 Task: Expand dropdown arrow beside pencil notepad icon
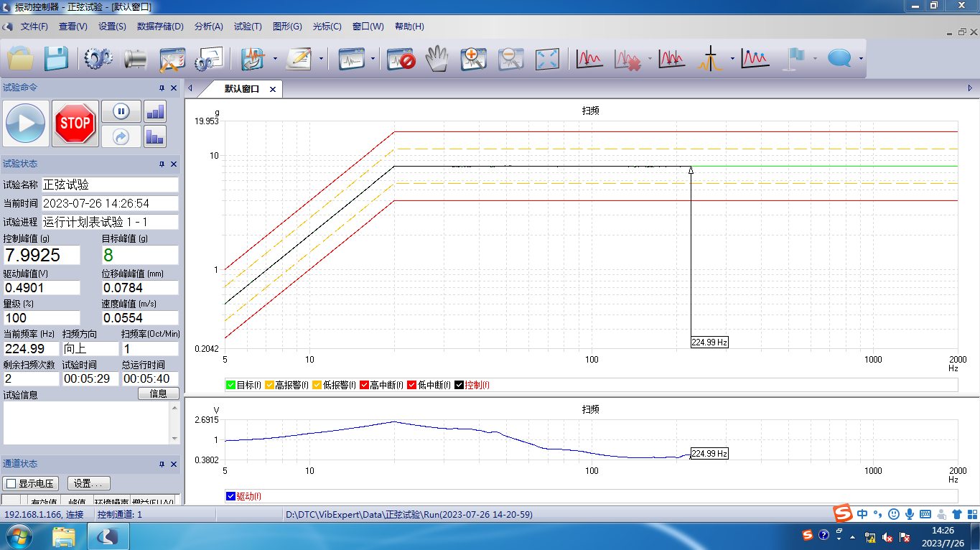(x=321, y=59)
